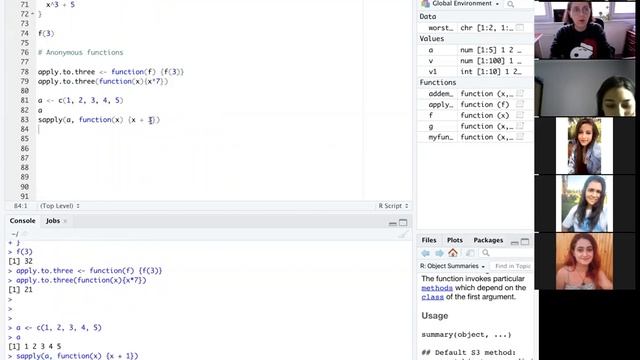Click line 81 vector assignment code

coord(80,100)
